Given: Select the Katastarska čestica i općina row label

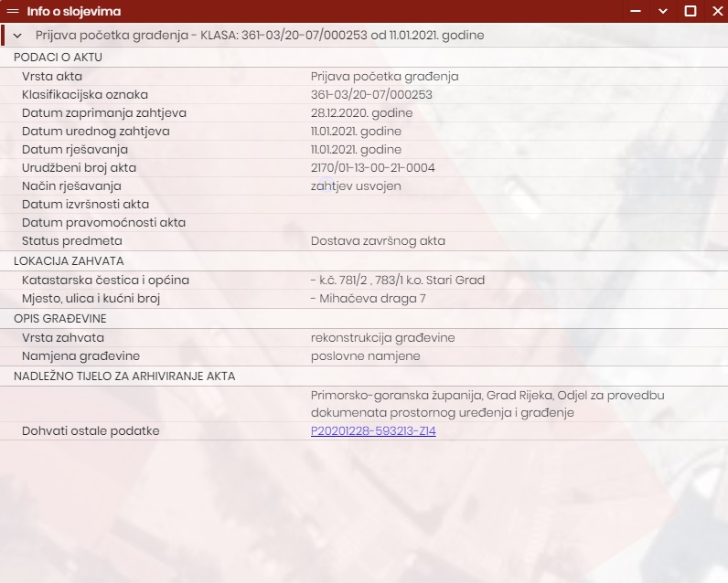Looking at the screenshot, I should [105, 280].
